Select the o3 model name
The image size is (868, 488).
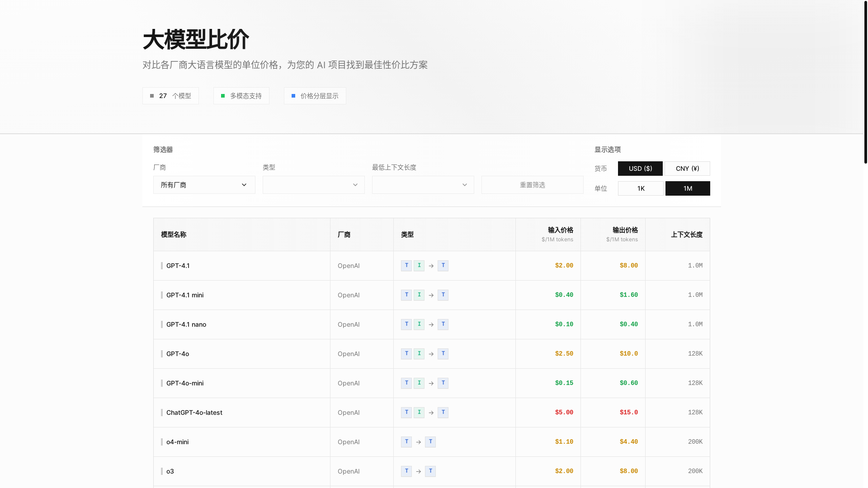pos(170,471)
